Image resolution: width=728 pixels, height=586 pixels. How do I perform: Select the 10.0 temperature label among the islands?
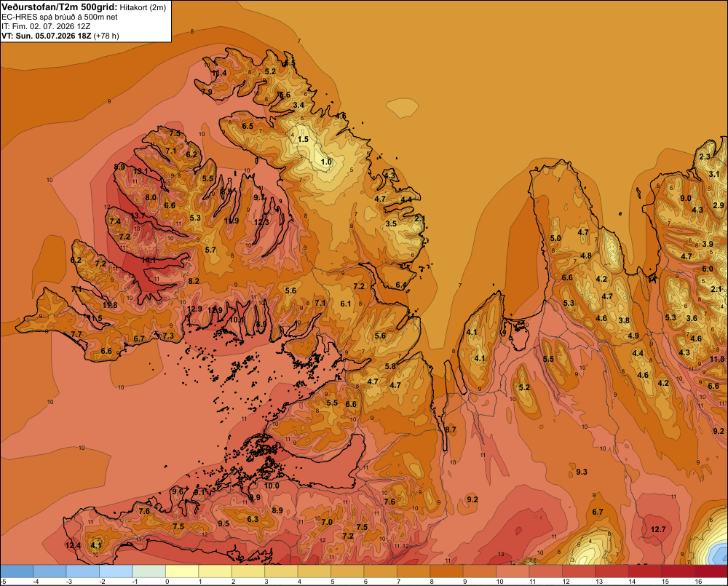272,486
